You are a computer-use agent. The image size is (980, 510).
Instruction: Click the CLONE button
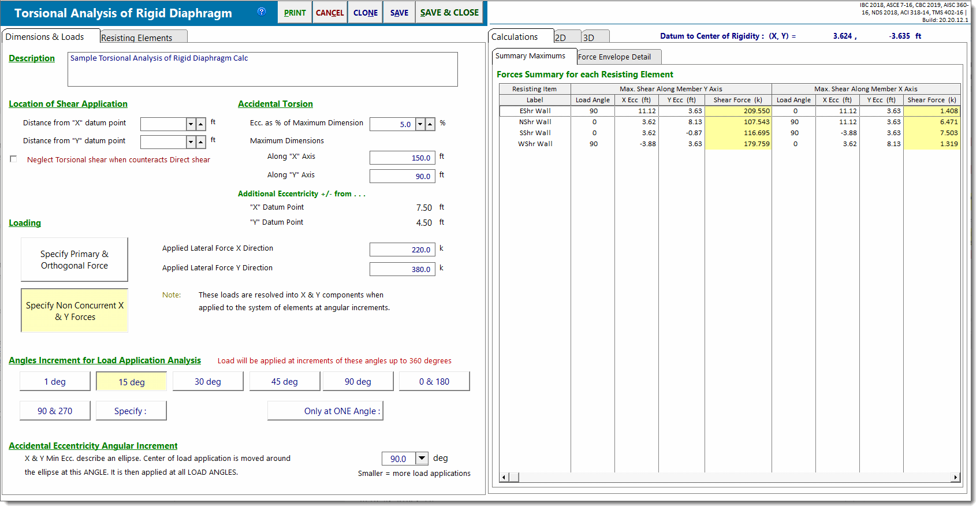[x=366, y=13]
